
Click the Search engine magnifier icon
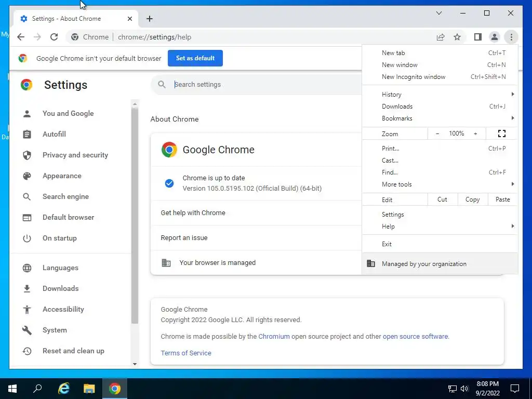(27, 196)
